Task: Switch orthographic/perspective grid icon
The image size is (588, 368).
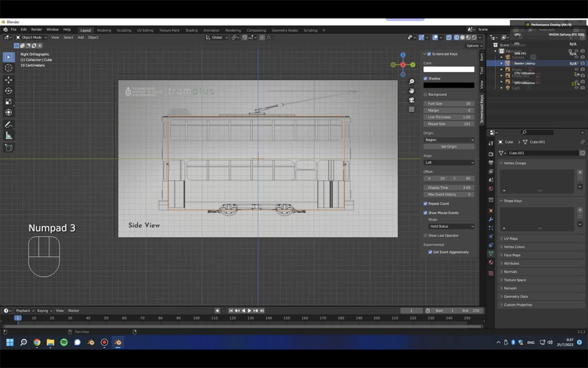Action: (411, 109)
